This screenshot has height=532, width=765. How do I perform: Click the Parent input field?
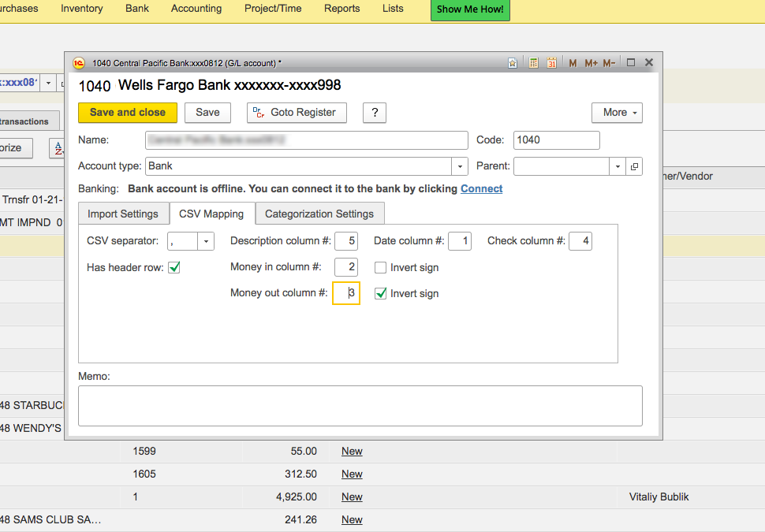[x=562, y=166]
